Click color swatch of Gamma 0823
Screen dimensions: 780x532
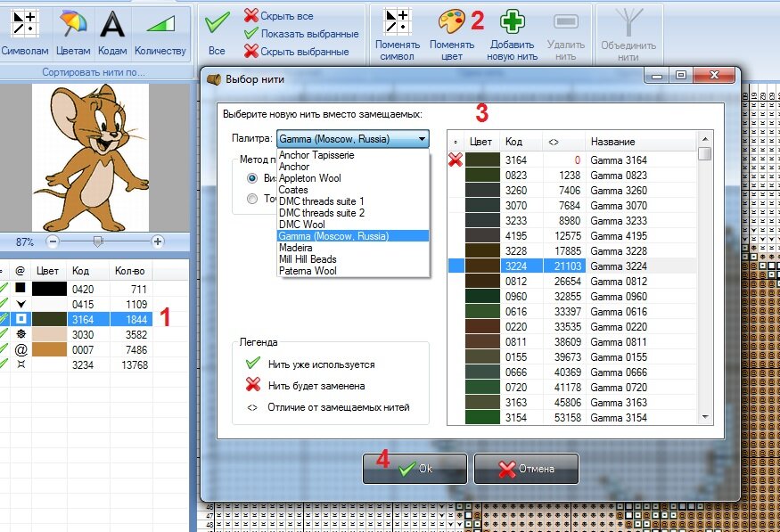pyautogui.click(x=482, y=175)
